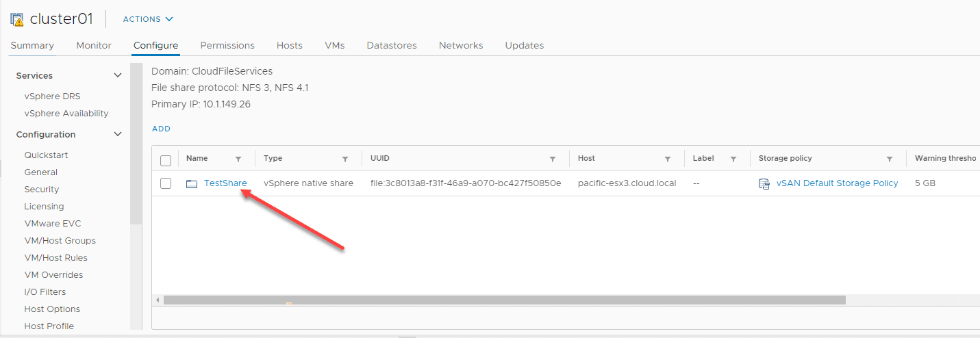Click the sidebar vertical scrollbar
980x338 pixels.
click(136, 144)
